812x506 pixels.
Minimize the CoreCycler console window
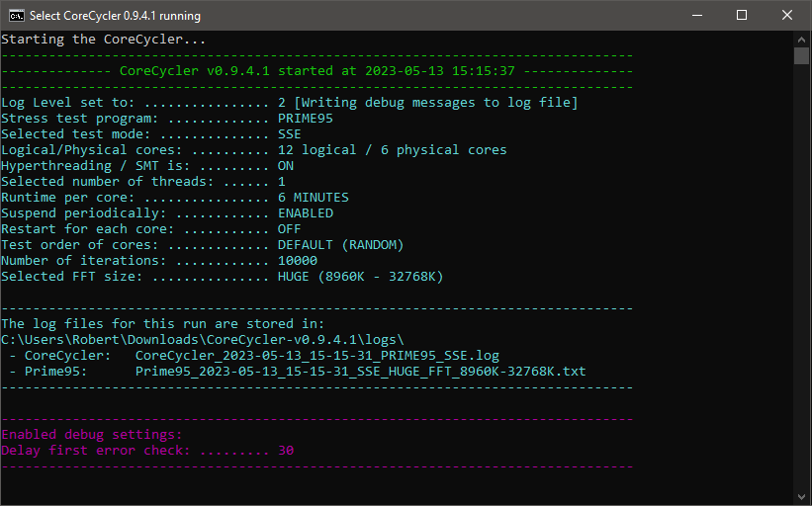(697, 16)
